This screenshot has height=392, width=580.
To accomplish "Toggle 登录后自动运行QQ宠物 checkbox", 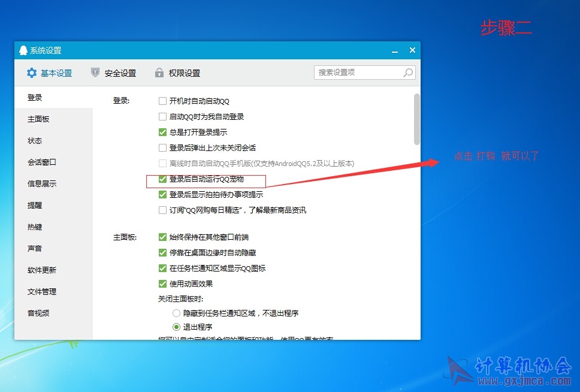I will [162, 179].
